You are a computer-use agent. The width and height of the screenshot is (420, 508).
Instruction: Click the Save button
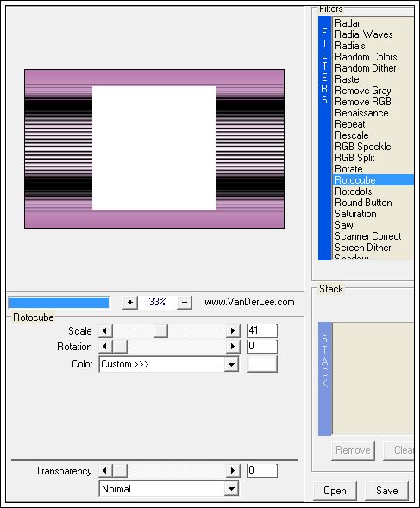386,491
